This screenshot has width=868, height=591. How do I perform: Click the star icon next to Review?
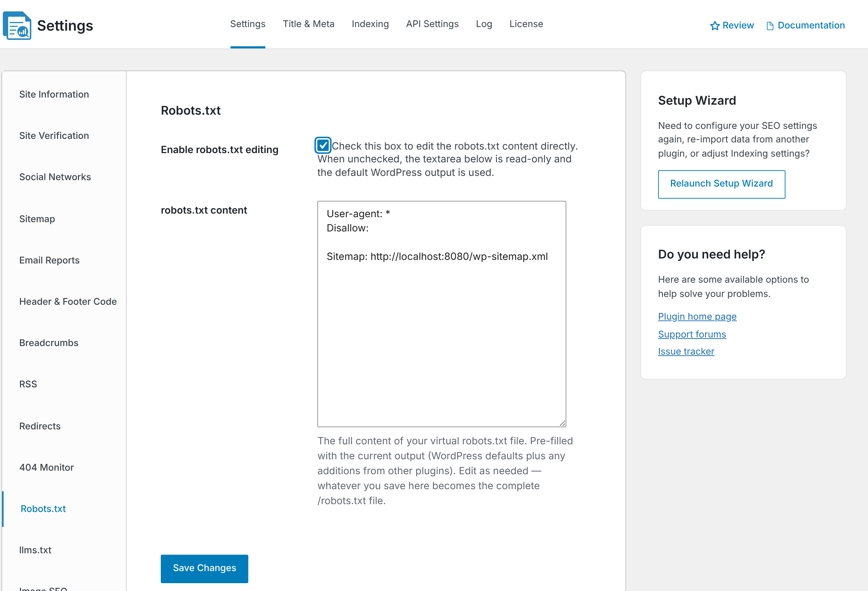point(714,26)
